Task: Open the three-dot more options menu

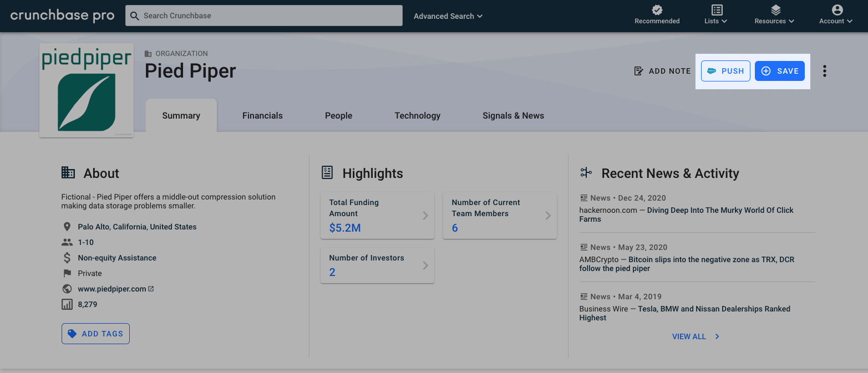Action: (825, 71)
